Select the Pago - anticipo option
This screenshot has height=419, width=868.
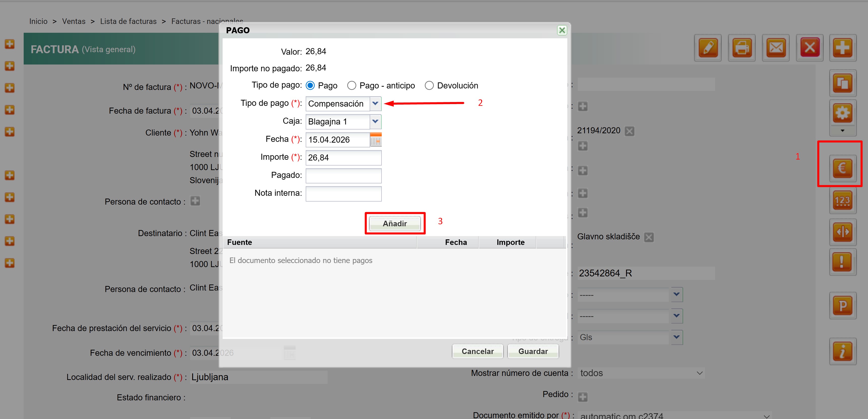point(352,86)
